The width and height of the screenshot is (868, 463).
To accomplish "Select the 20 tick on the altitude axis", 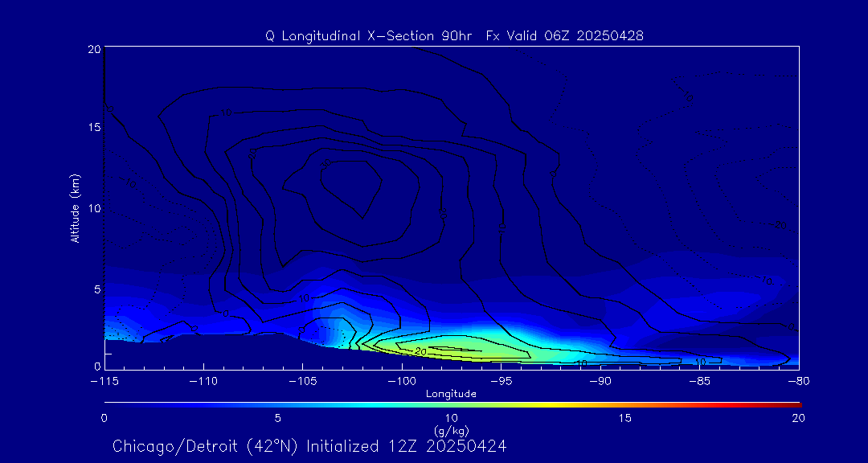I will [93, 48].
